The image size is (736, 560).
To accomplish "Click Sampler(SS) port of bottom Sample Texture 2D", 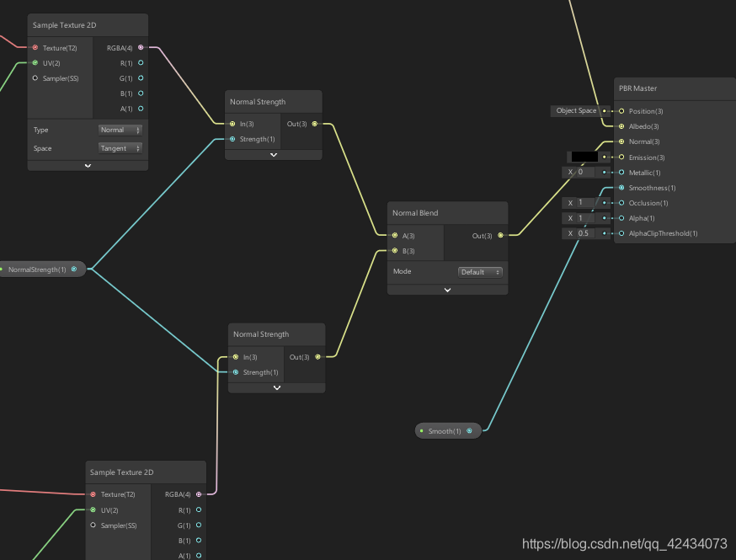I will pyautogui.click(x=93, y=525).
